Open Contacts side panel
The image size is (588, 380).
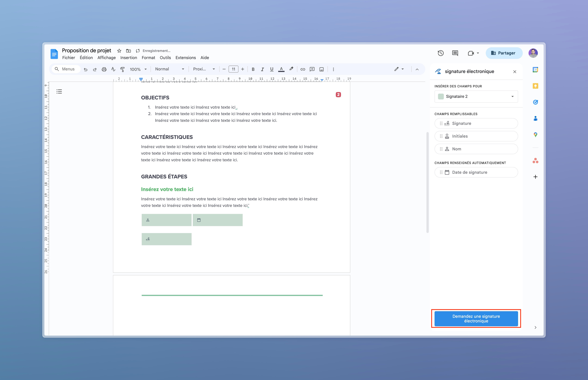535,118
